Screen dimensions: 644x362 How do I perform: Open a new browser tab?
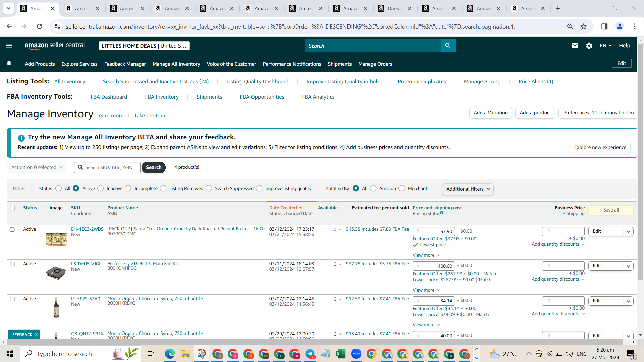tap(558, 8)
